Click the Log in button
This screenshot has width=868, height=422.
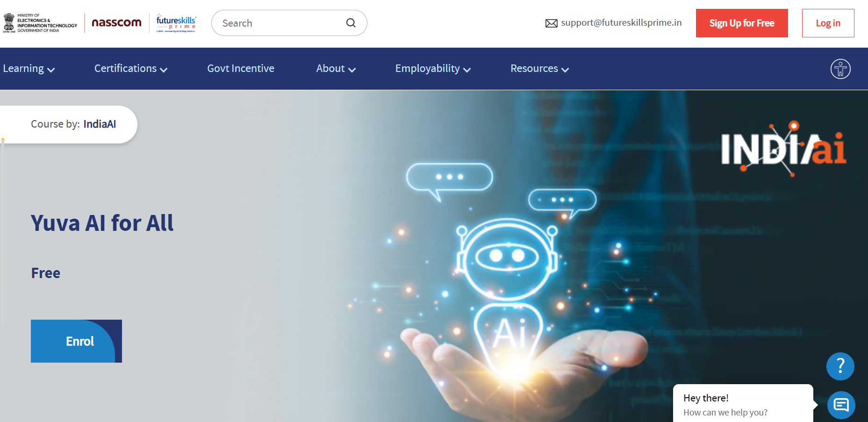pyautogui.click(x=828, y=23)
